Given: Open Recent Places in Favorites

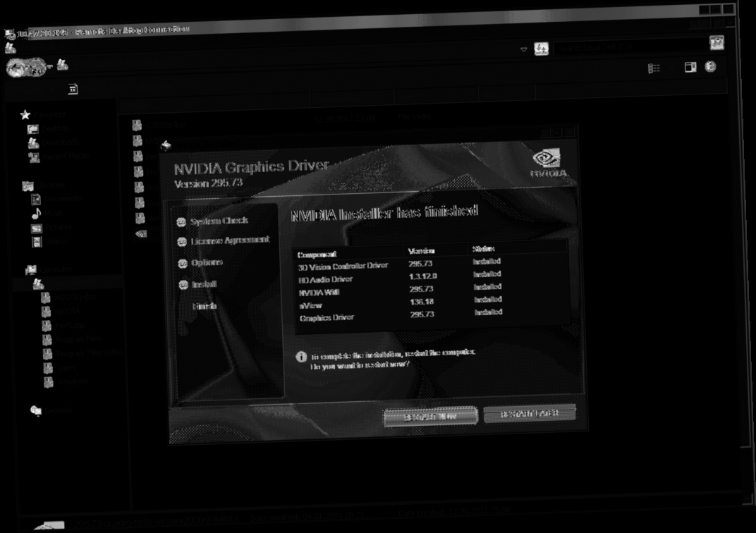Looking at the screenshot, I should (59, 157).
